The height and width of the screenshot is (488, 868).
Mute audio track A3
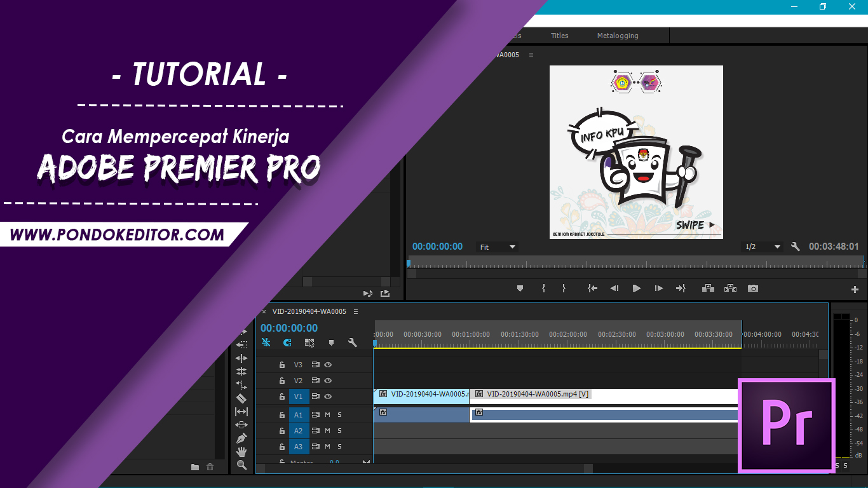(x=327, y=447)
